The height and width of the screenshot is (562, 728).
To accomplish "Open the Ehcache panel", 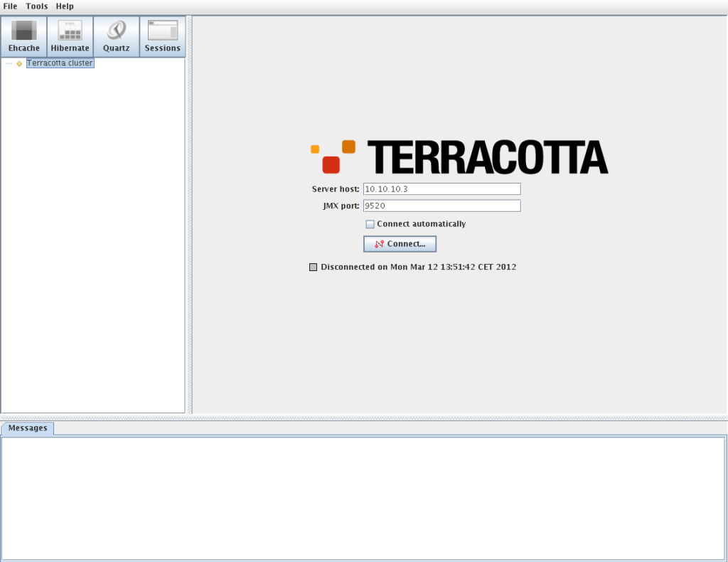I will [23, 37].
